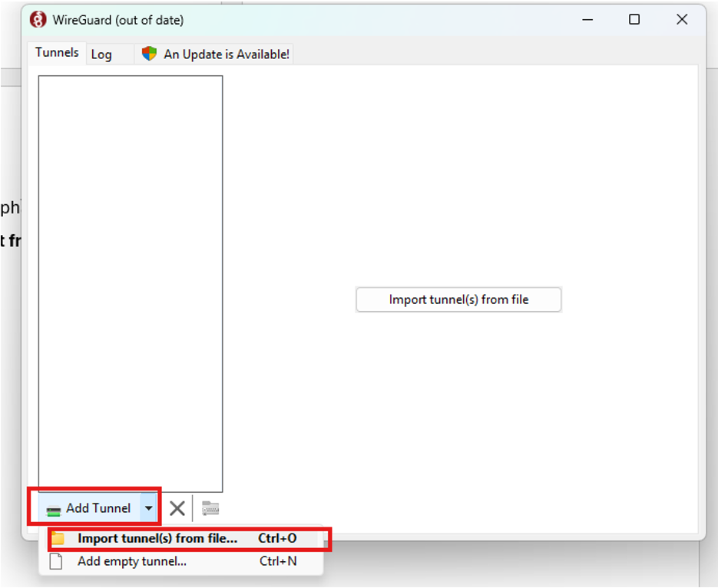Expand the Add Tunnel dropdown arrow

pyautogui.click(x=149, y=508)
